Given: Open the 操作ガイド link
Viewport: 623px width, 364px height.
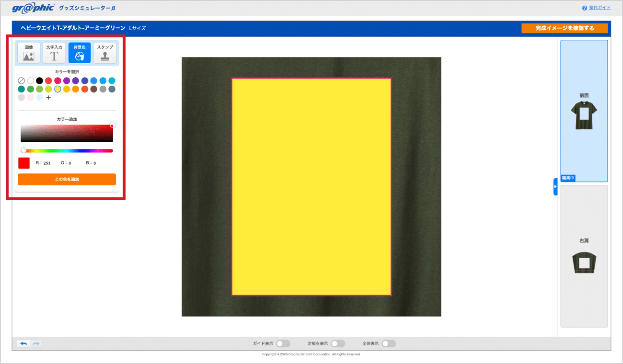Looking at the screenshot, I should click(600, 8).
